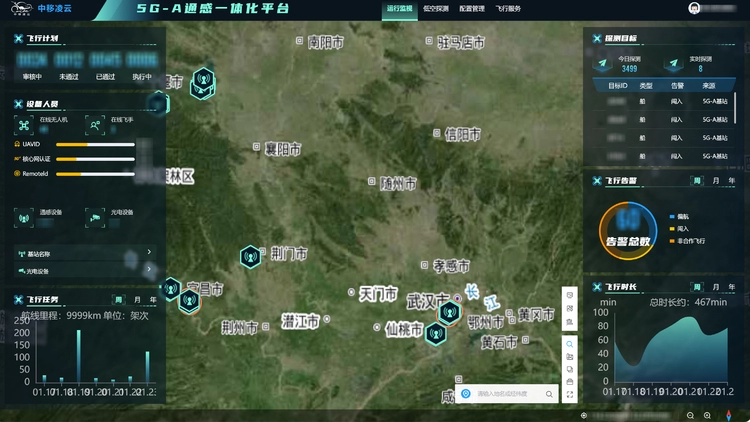Click the UAVID progress bar

pos(95,144)
